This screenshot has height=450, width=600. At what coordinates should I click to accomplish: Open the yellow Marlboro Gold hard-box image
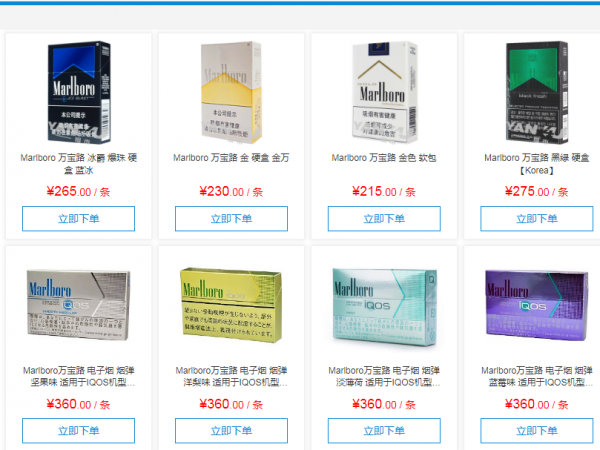click(x=232, y=93)
